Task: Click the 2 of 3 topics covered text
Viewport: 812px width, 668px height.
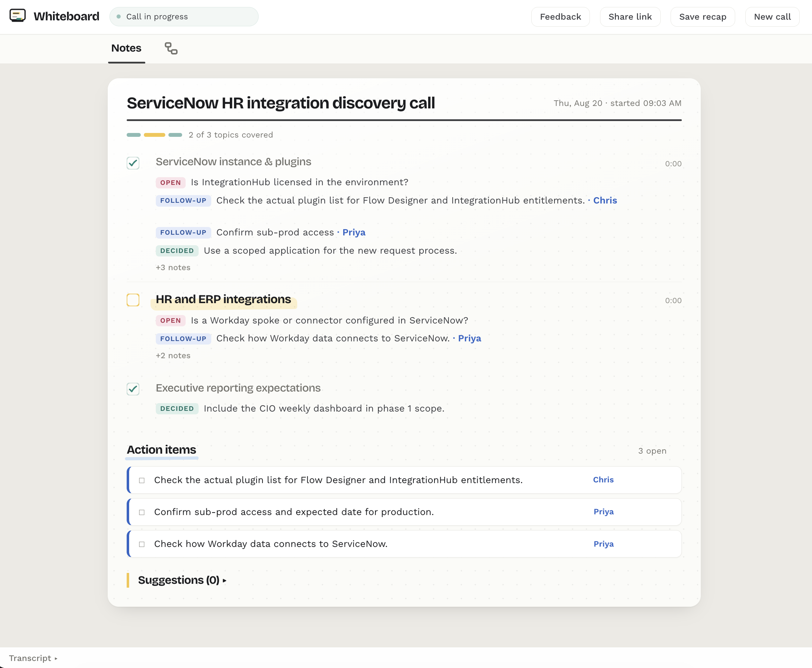Action: (x=231, y=135)
